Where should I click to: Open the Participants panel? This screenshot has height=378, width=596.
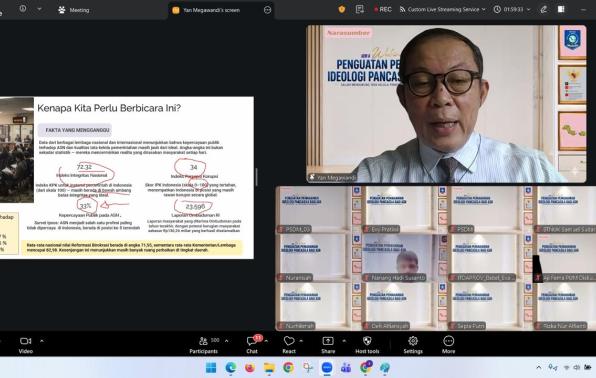pos(204,345)
